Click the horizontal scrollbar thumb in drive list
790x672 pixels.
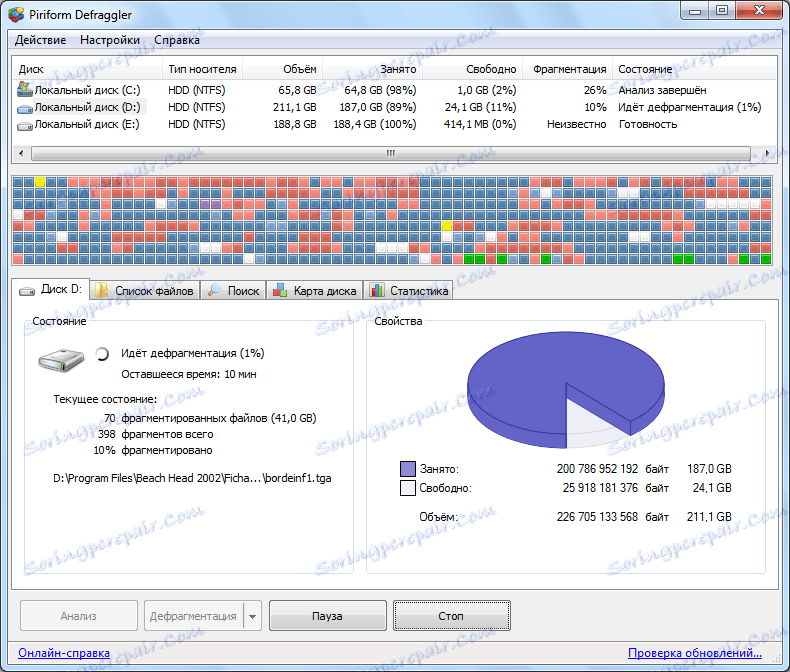391,153
